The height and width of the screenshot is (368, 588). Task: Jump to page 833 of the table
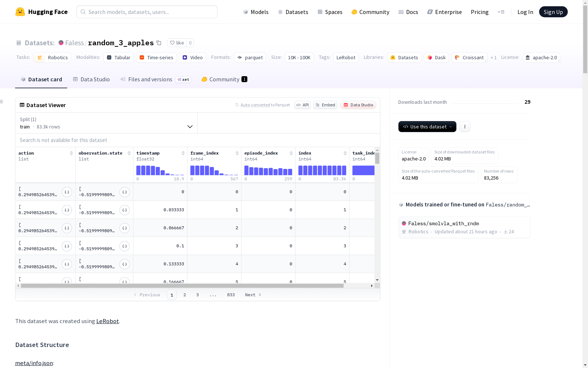231,295
